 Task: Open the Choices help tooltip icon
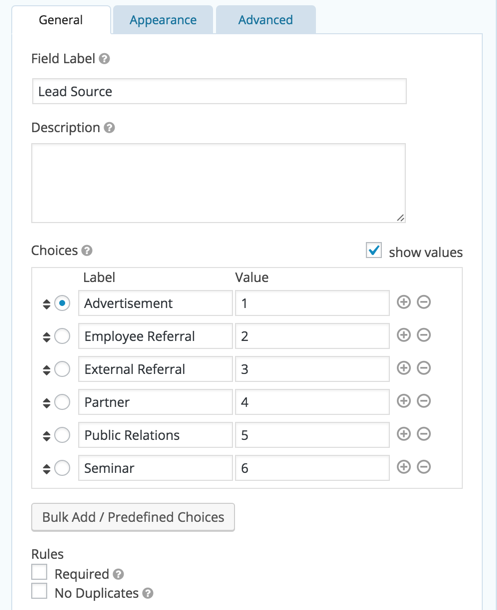click(87, 251)
